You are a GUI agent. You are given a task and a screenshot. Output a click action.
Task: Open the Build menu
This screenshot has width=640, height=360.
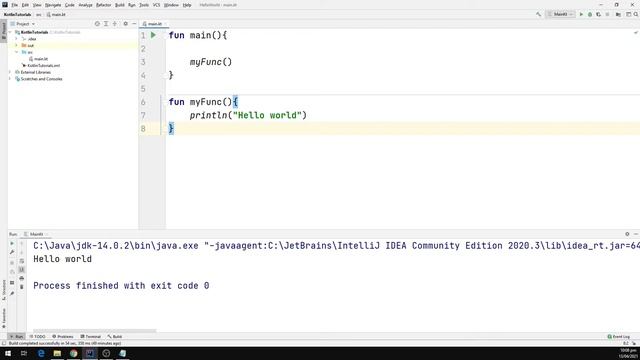(x=120, y=5)
